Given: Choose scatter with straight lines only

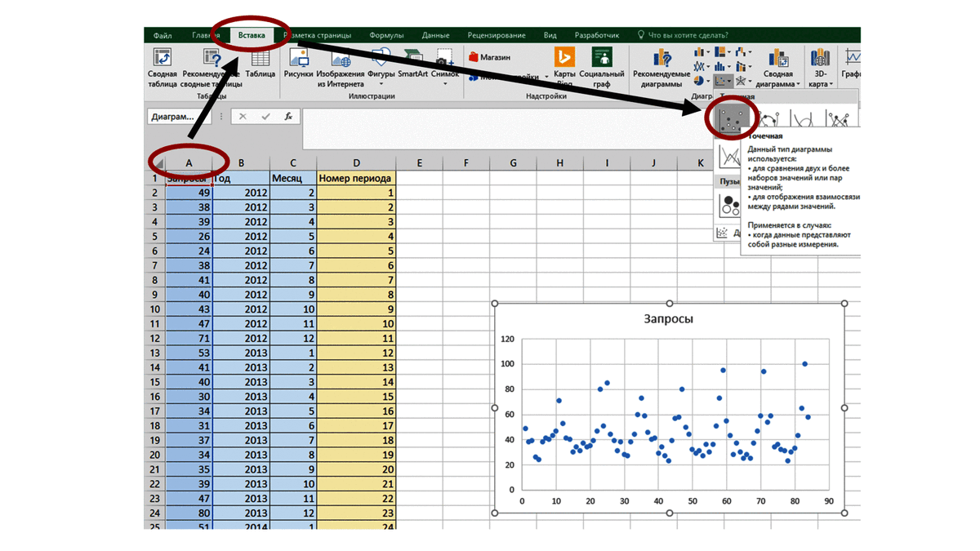Looking at the screenshot, I should point(729,155).
